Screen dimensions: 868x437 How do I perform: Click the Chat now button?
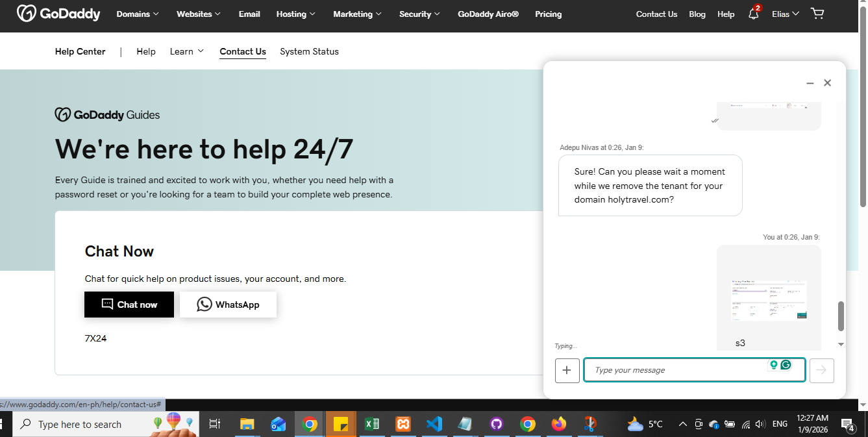click(x=129, y=305)
